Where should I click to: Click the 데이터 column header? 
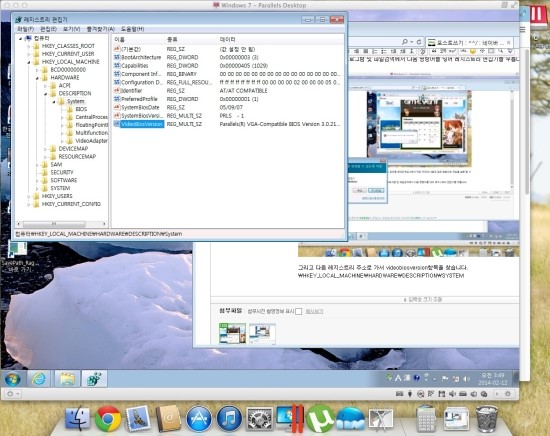[x=281, y=40]
